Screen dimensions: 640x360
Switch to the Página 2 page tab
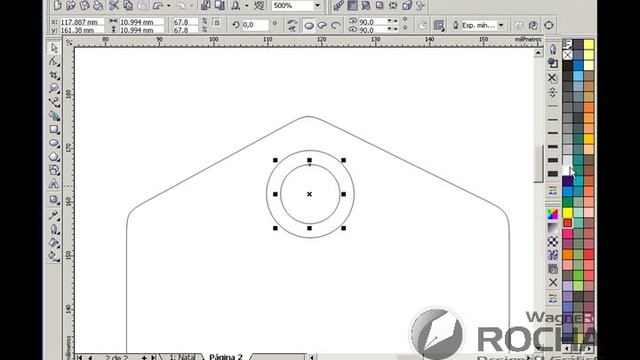coord(226,357)
